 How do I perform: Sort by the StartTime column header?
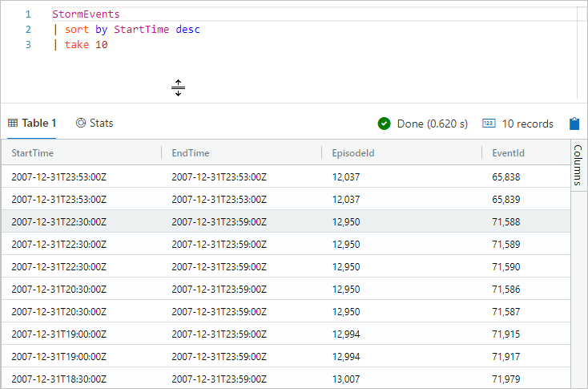[34, 152]
